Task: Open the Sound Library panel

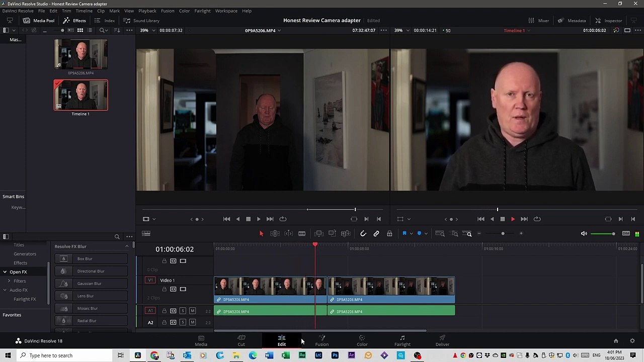Action: [141, 21]
